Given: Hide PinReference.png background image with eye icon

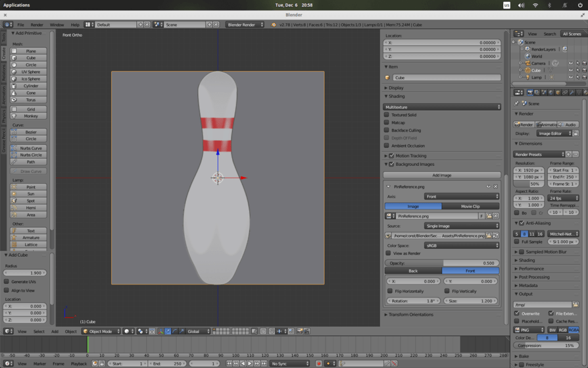Looking at the screenshot, I should (x=488, y=186).
